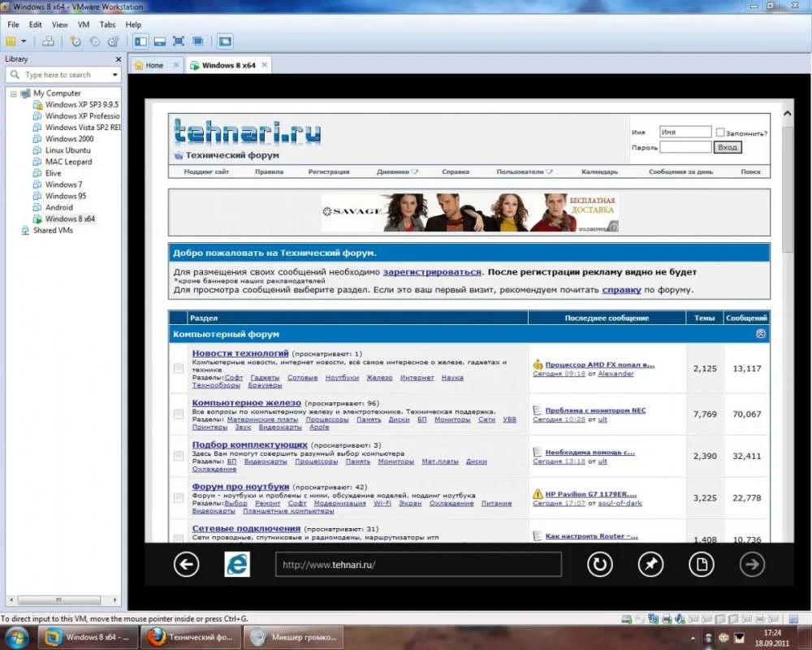Select Android VM in library
Image resolution: width=812 pixels, height=650 pixels.
pos(53,207)
